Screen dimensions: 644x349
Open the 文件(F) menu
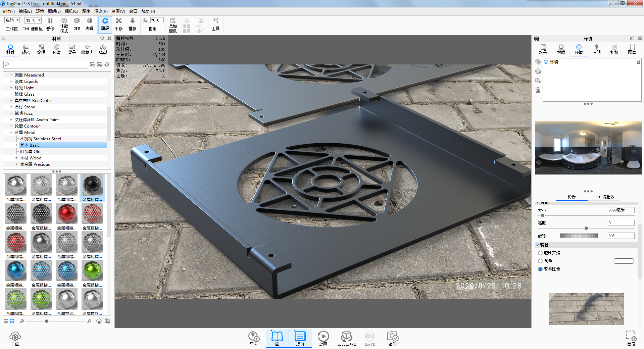tap(8, 11)
